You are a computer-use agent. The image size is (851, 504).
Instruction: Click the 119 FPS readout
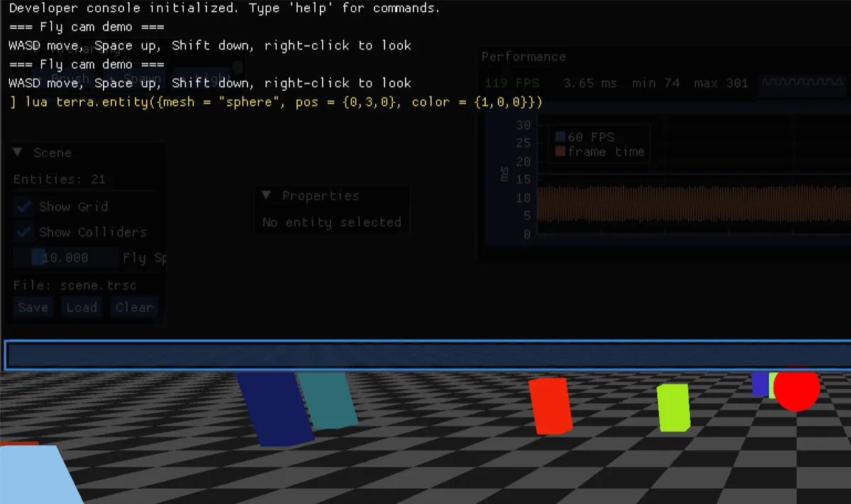512,83
